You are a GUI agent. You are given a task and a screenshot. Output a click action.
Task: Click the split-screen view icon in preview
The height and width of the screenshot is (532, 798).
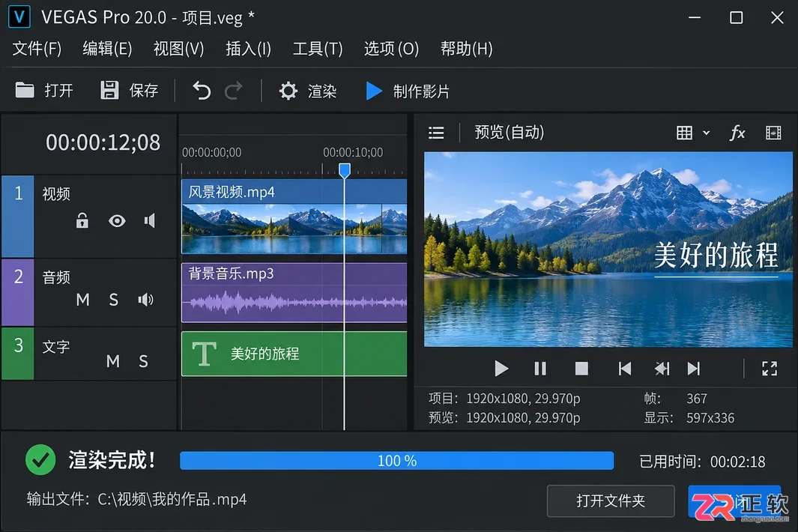(x=773, y=133)
